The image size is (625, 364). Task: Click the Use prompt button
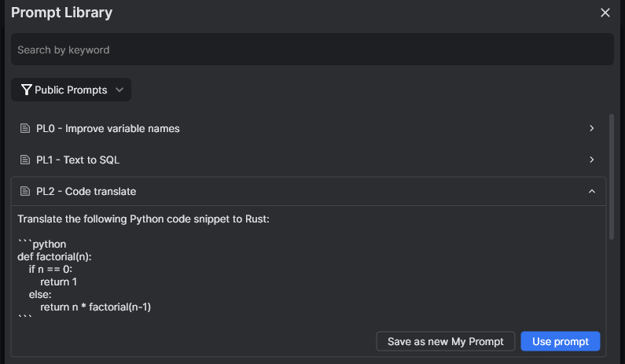coord(560,341)
